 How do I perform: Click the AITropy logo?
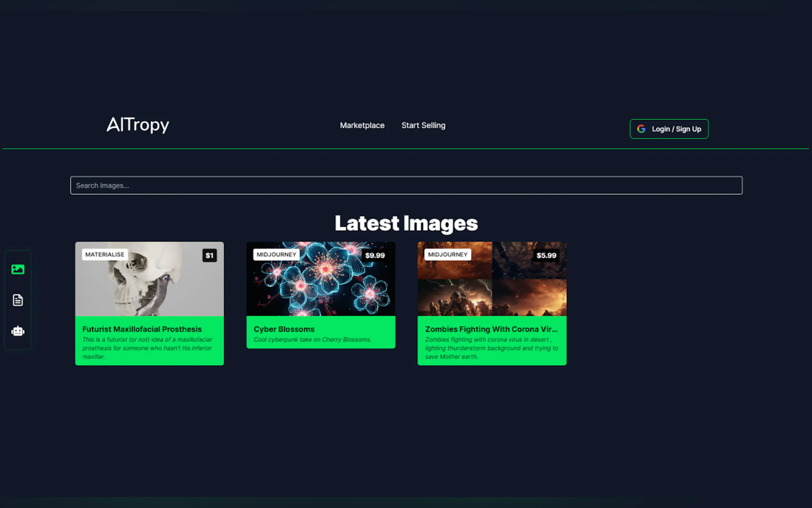[138, 125]
